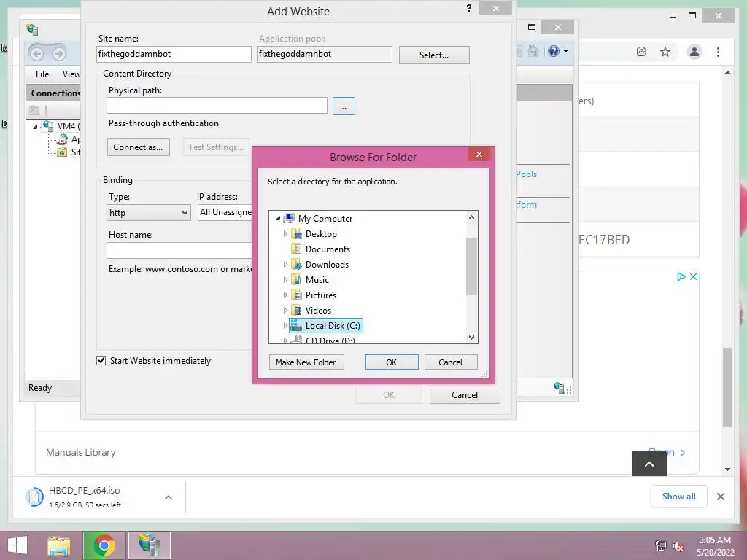
Task: Click the Physical path text field
Action: 217,105
